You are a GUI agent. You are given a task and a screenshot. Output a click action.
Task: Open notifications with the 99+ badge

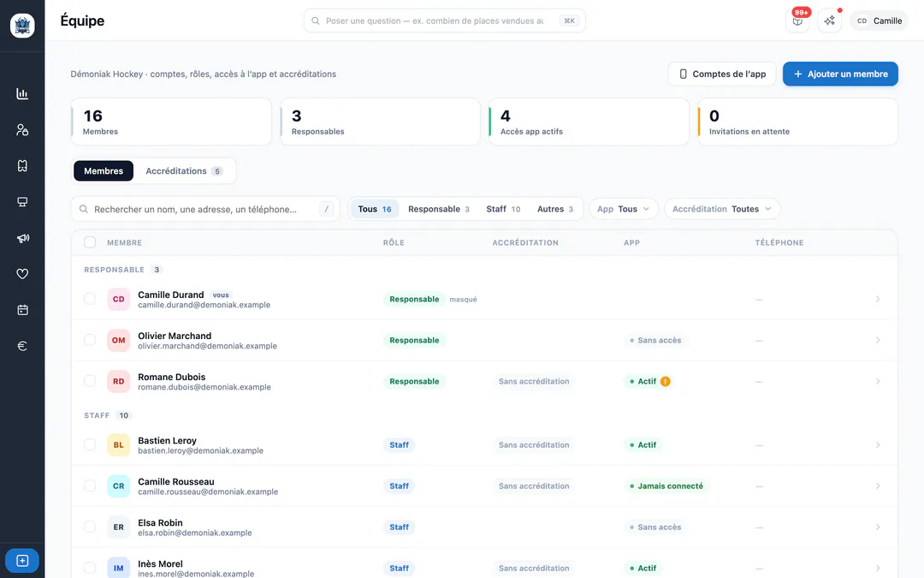tap(798, 21)
